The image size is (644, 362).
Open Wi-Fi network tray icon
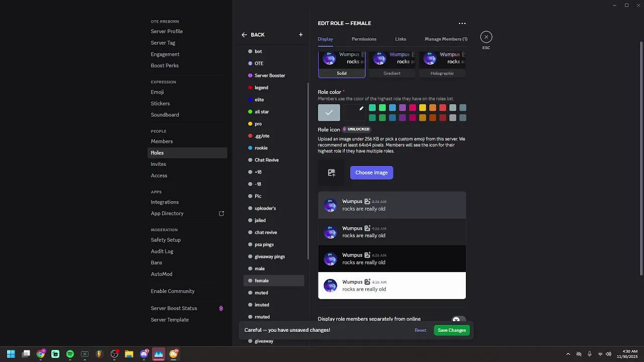click(600, 354)
